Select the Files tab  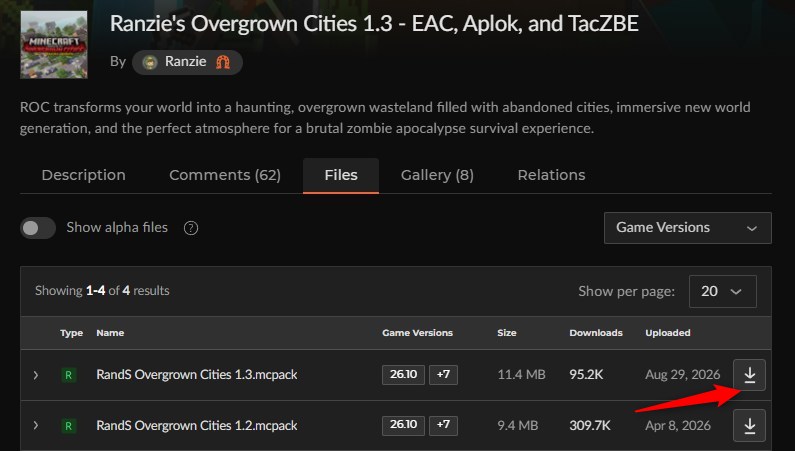tap(341, 175)
